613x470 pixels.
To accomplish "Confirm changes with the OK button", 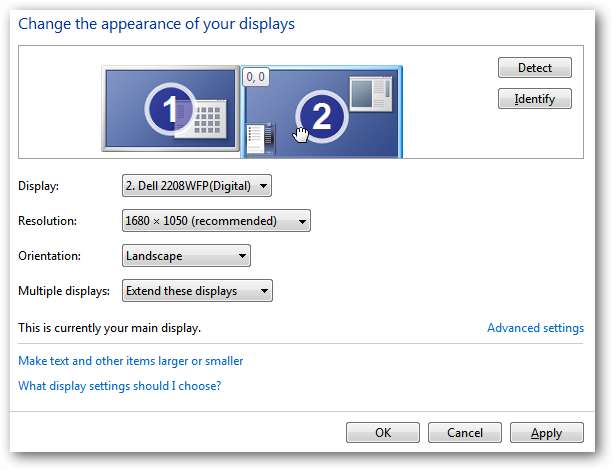I will tap(383, 433).
